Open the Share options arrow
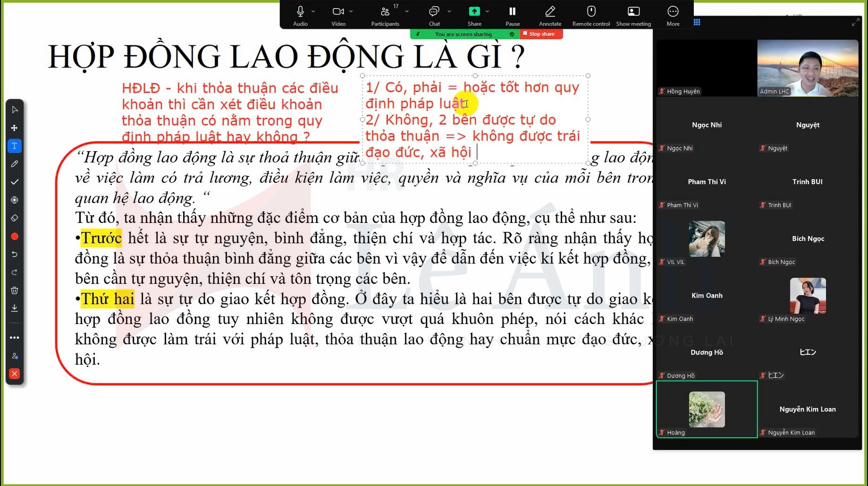 click(487, 11)
